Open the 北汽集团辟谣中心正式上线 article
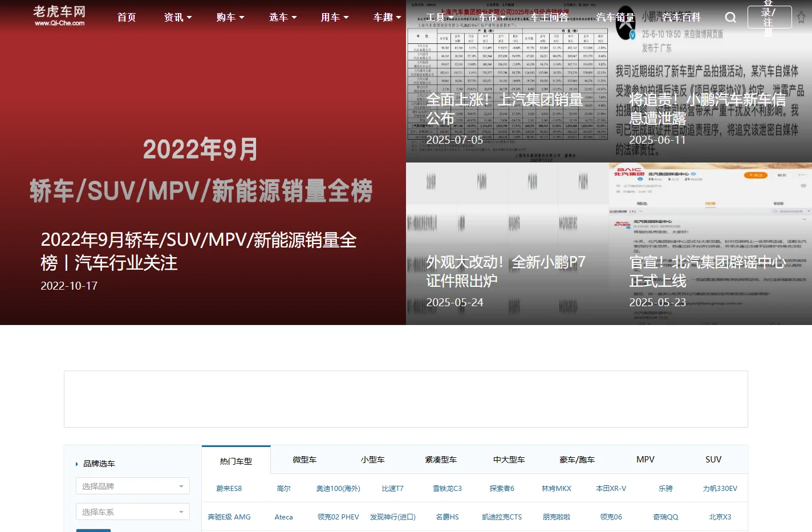 click(x=708, y=271)
